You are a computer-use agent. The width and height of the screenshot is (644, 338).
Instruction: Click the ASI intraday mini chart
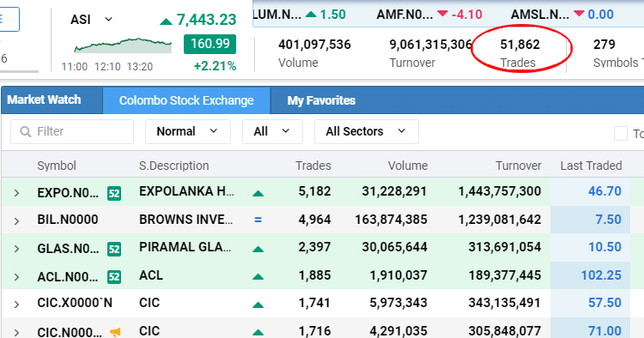(x=123, y=45)
